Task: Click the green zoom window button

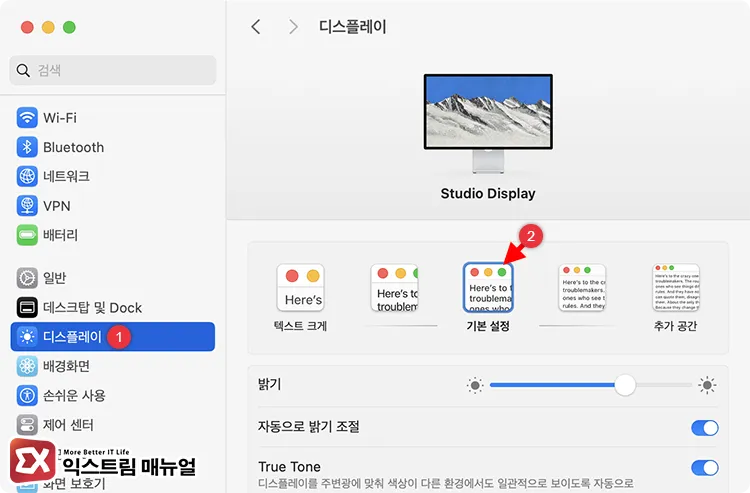Action: (x=69, y=27)
